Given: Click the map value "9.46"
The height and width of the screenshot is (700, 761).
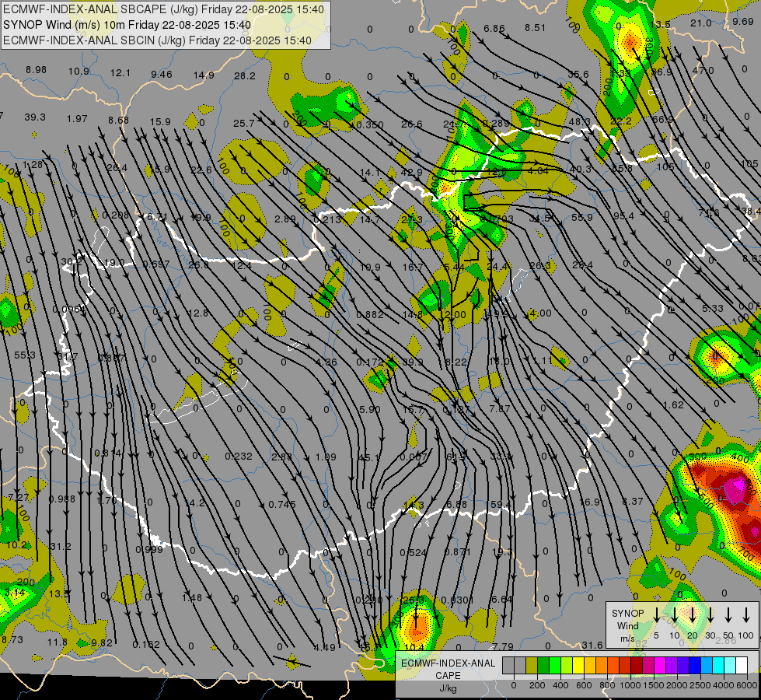Looking at the screenshot, I should point(161,75).
